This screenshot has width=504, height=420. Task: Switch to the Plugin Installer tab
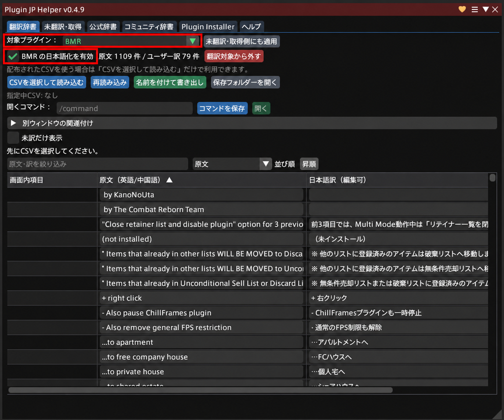tap(208, 26)
